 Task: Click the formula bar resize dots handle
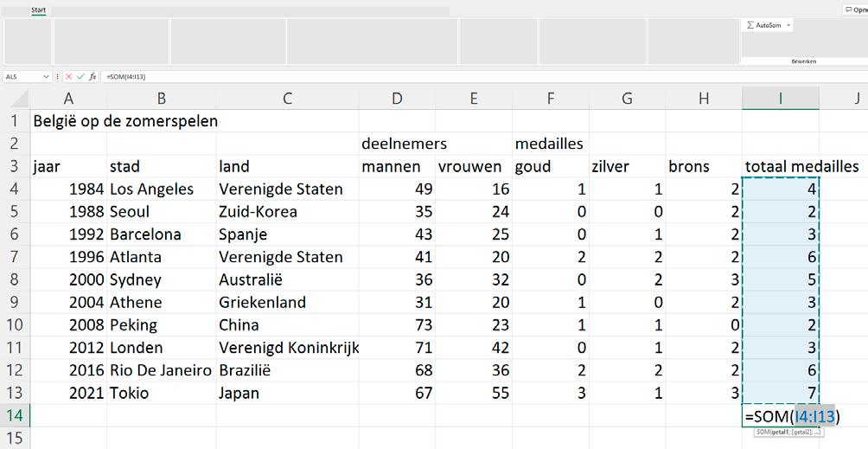tap(58, 77)
